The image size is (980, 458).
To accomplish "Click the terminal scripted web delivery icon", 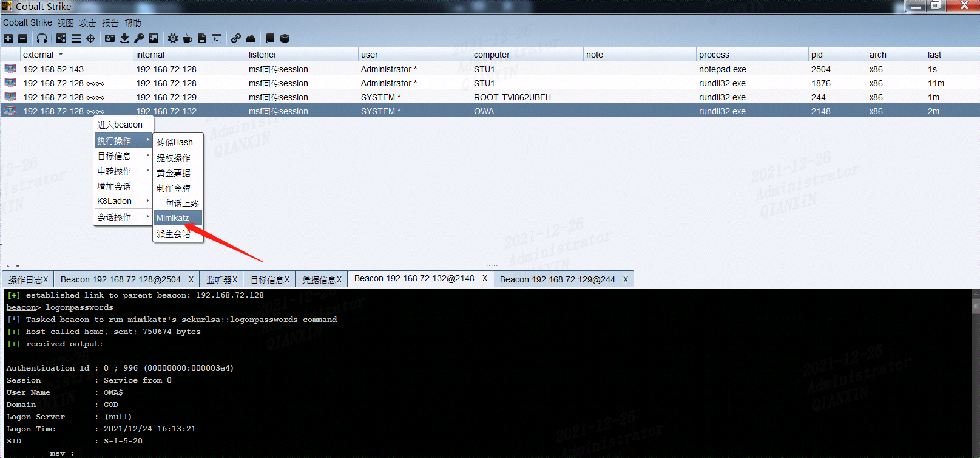I will 217,38.
